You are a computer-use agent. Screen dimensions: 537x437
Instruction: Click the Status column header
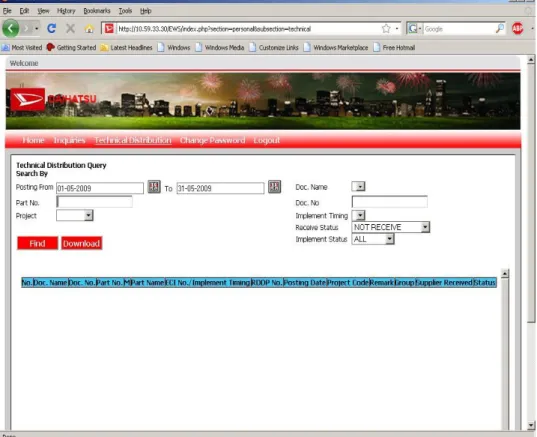click(x=485, y=283)
